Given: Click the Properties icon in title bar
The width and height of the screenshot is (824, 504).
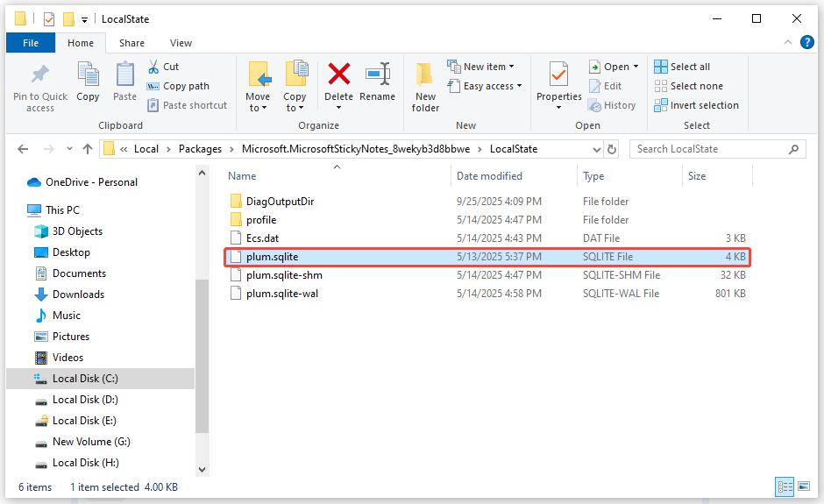Looking at the screenshot, I should click(49, 19).
